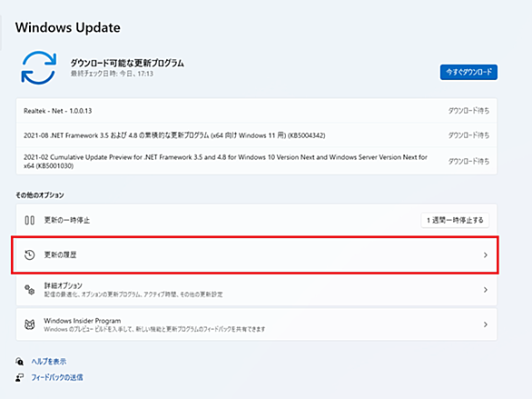Click the Windows Insider Program cat icon

30,324
